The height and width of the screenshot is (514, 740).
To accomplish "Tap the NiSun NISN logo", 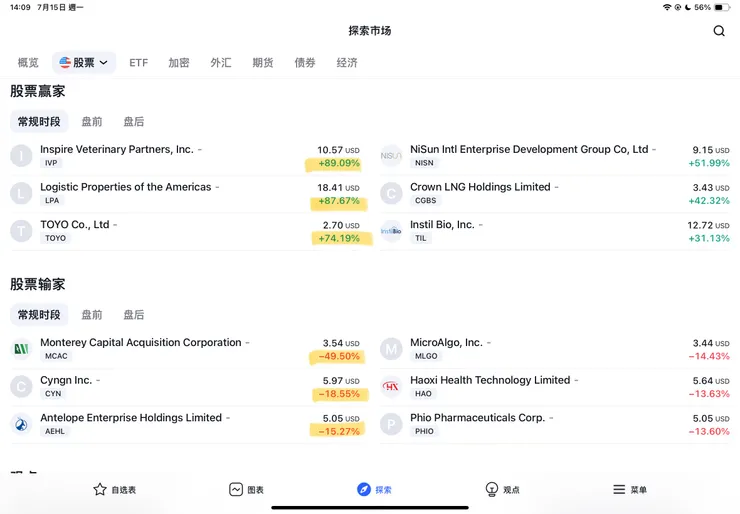I will pos(391,156).
